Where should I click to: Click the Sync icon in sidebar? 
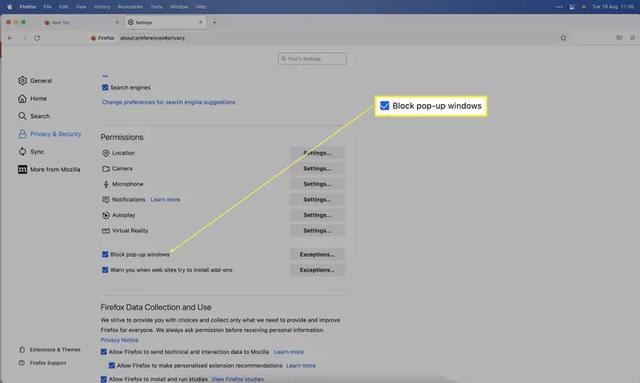point(22,151)
